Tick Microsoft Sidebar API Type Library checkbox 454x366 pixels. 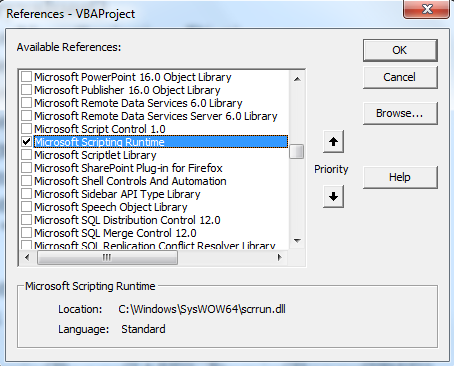(x=27, y=194)
